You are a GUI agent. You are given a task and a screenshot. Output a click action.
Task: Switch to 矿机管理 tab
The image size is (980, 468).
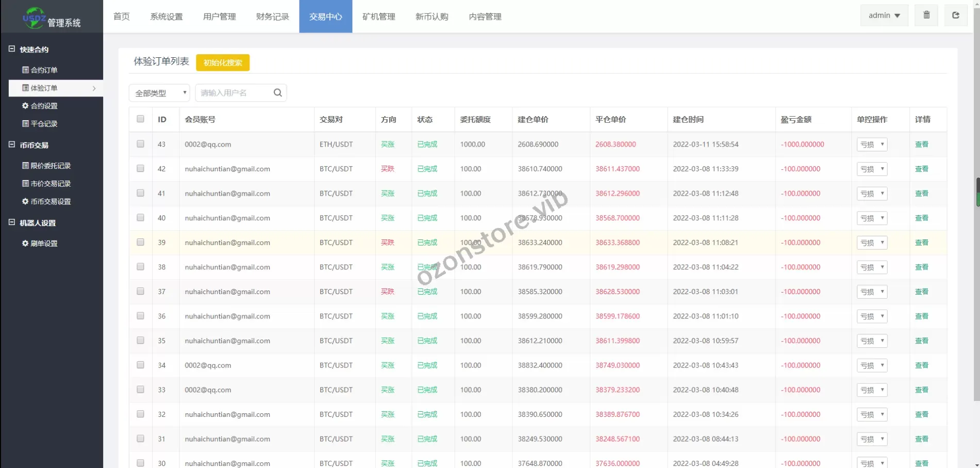point(378,17)
